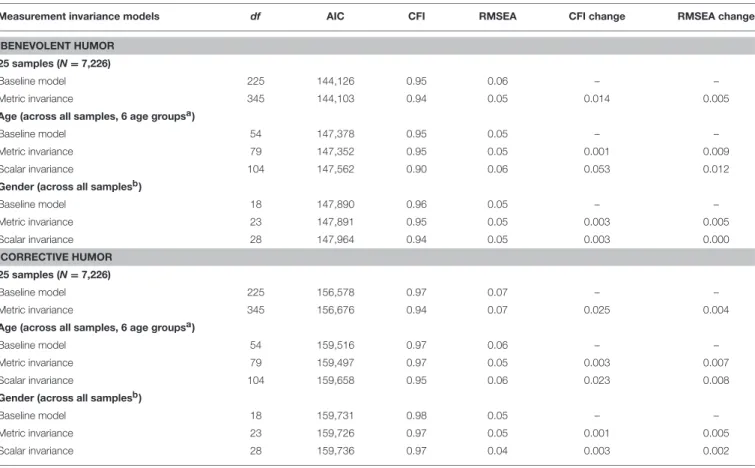Screen dimensions: 755x468
Task: Click 'Scalar invariance' in the row with AIC 147,562
Action: pos(37,169)
